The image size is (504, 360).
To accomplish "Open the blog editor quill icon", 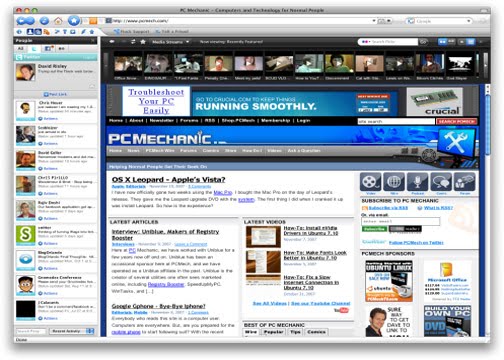I will [x=83, y=32].
